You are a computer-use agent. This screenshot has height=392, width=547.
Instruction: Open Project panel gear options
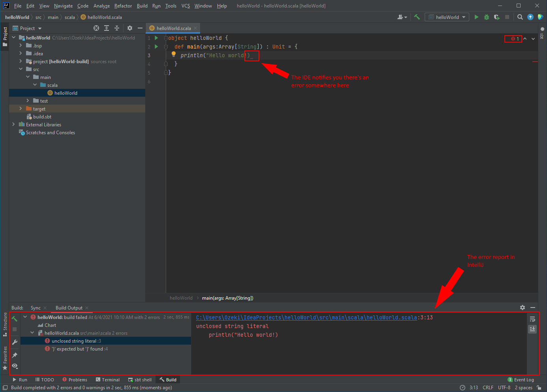click(x=130, y=28)
